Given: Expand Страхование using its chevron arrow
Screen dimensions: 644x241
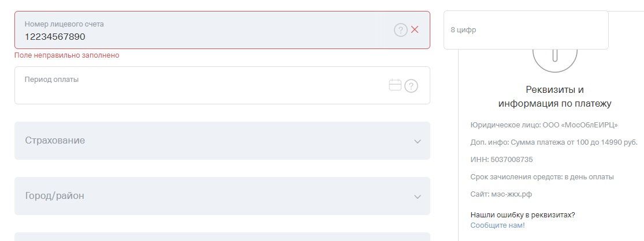Looking at the screenshot, I should tap(418, 141).
